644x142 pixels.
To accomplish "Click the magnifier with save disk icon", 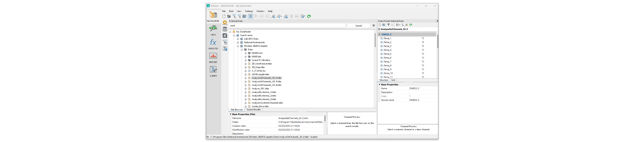I will point(285,16).
